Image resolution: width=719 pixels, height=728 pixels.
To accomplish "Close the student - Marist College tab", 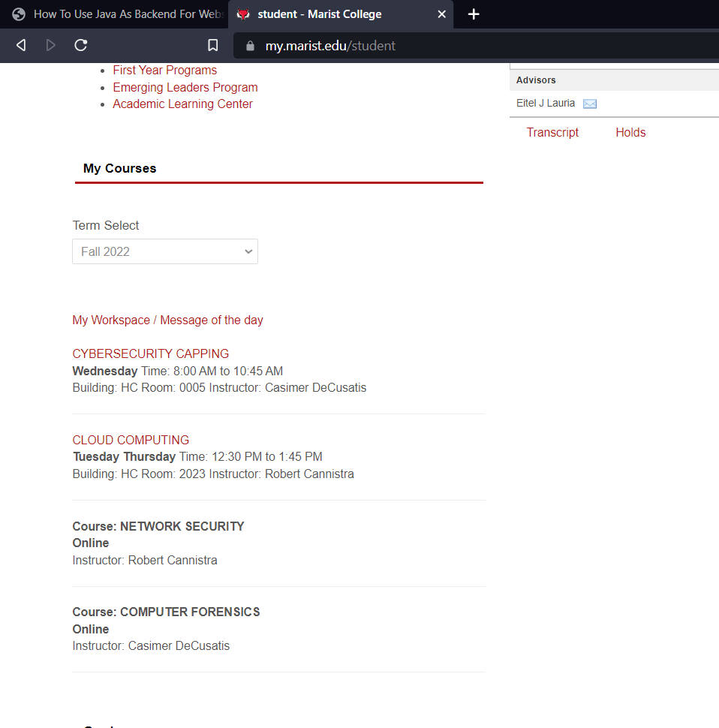I will [442, 14].
